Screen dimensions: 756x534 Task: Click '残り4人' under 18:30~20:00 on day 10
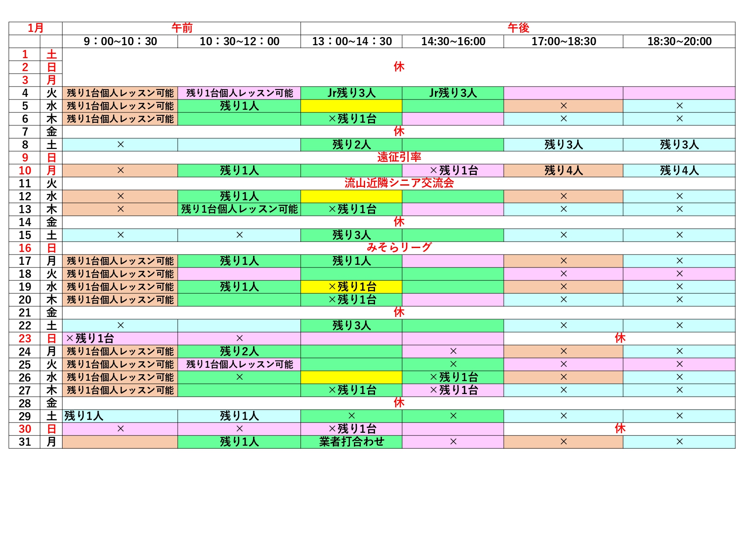(679, 171)
